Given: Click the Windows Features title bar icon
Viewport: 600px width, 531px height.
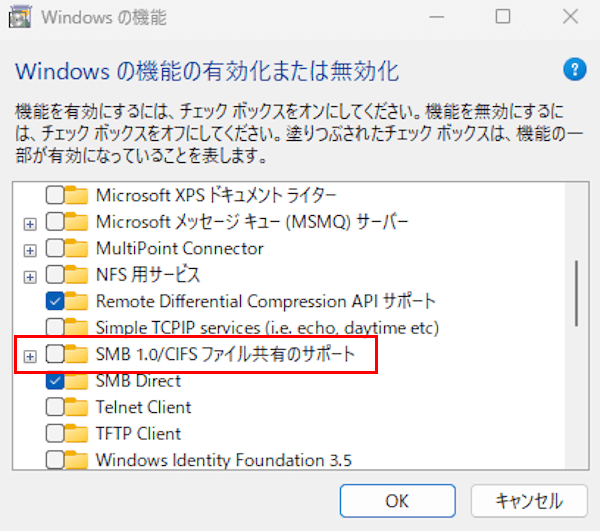Looking at the screenshot, I should [x=19, y=17].
